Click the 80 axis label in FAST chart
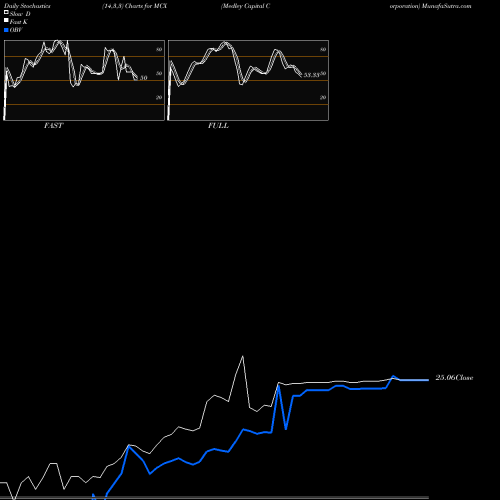The width and height of the screenshot is (500, 500). coord(159,49)
